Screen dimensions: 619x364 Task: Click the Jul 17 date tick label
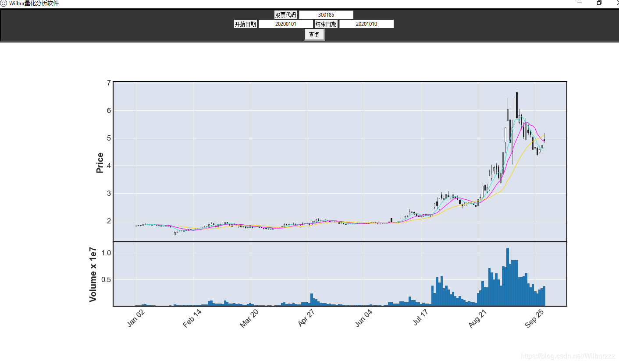point(420,318)
